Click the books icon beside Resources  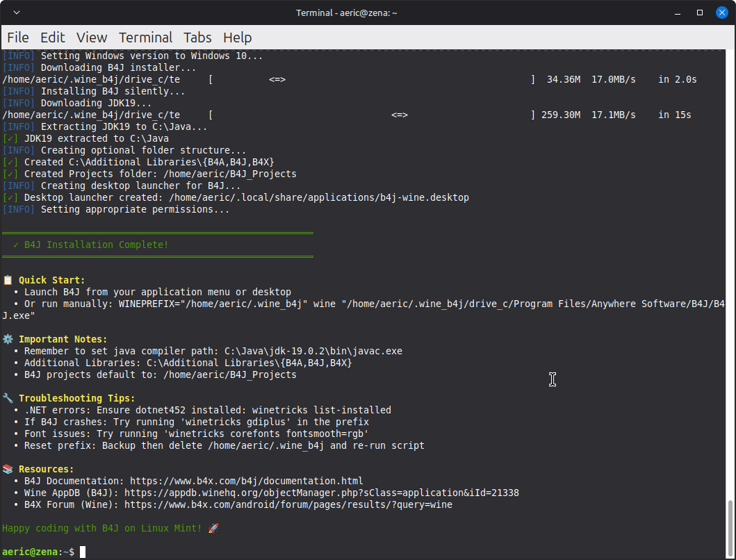(8, 469)
